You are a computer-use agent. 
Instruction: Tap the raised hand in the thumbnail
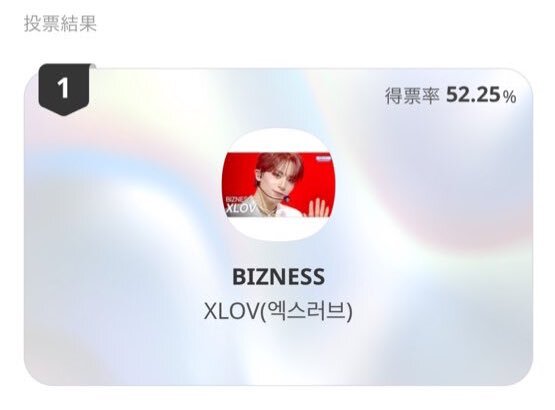point(317,207)
